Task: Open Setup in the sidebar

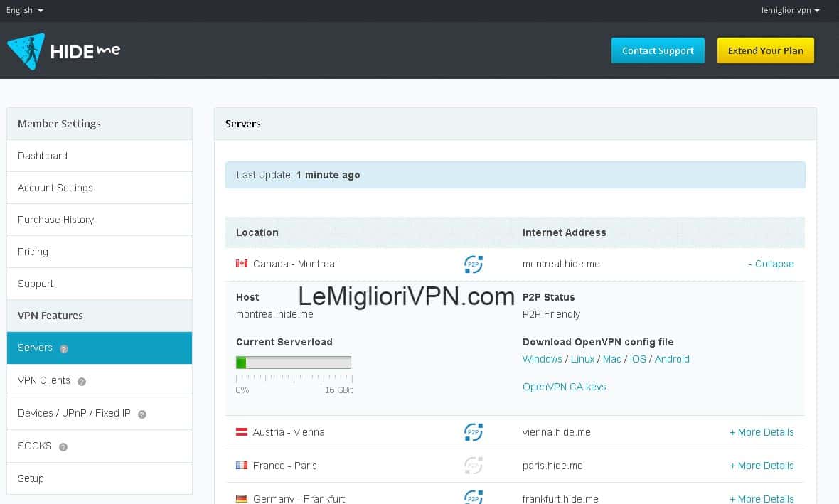Action: tap(100, 478)
